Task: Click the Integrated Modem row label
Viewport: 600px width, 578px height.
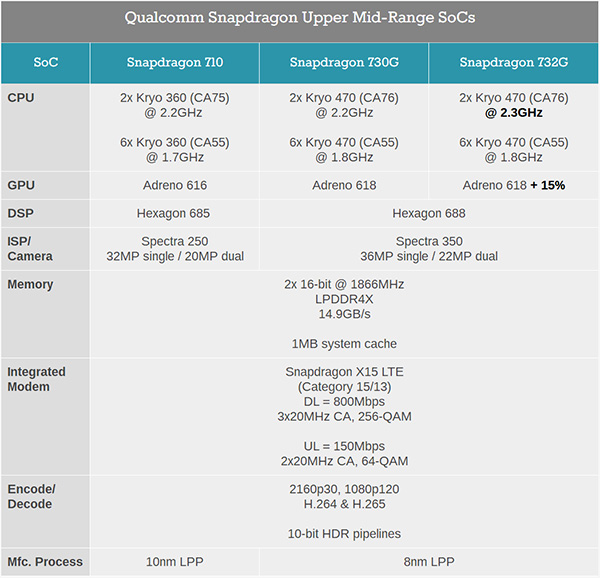Action: click(x=36, y=380)
